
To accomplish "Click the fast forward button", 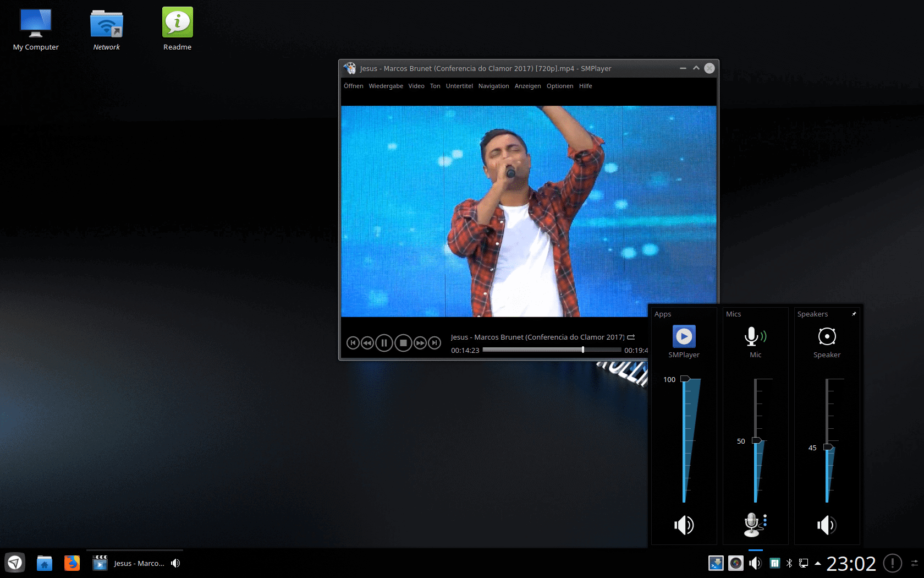I will coord(420,343).
